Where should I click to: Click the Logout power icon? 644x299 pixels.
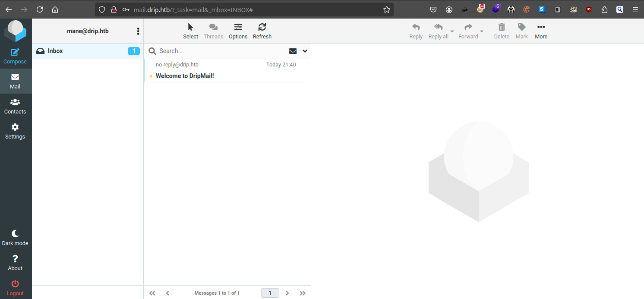(15, 284)
